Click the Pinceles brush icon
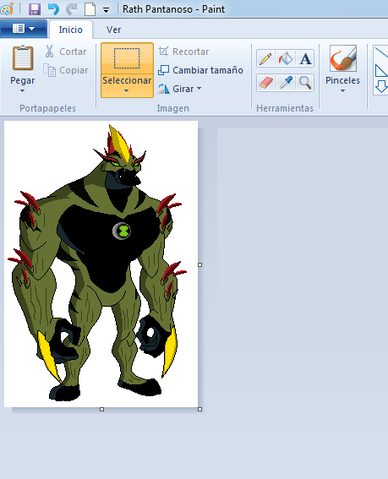 point(343,59)
